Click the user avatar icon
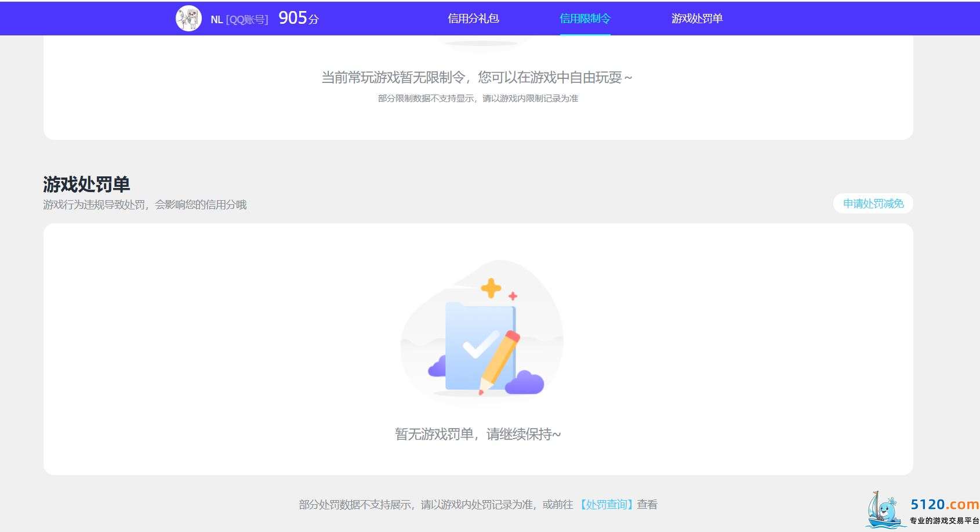 [x=188, y=19]
